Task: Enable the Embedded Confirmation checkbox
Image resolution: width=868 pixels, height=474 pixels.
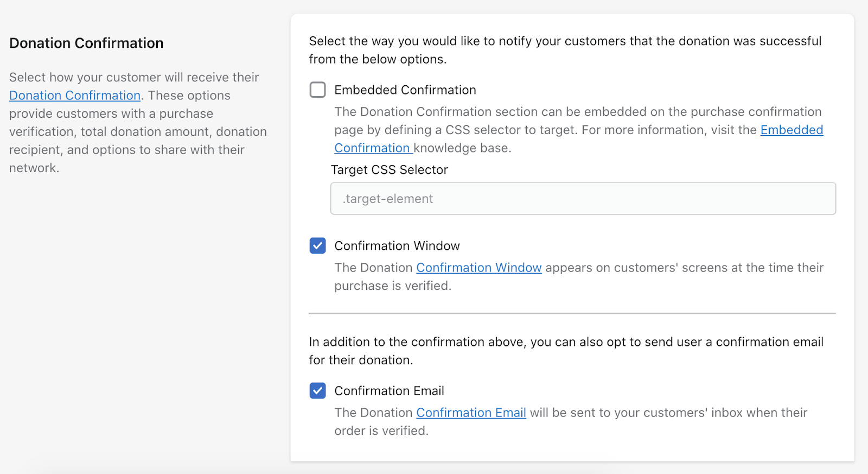Action: click(317, 90)
